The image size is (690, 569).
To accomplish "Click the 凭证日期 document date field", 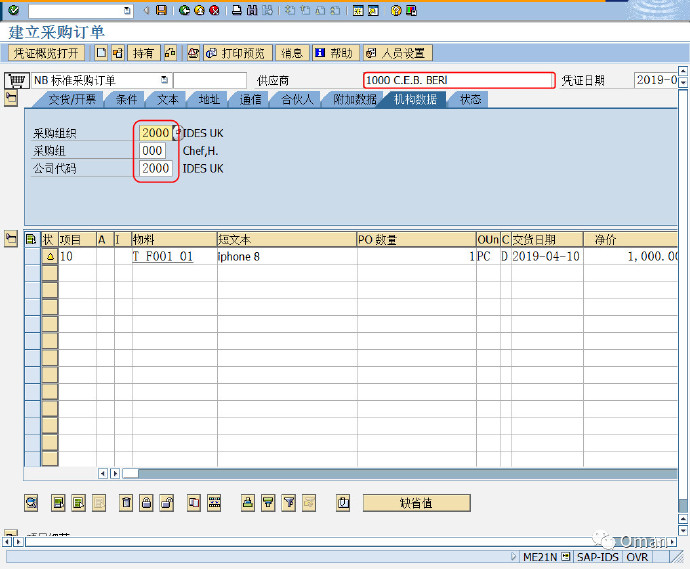I will click(656, 81).
